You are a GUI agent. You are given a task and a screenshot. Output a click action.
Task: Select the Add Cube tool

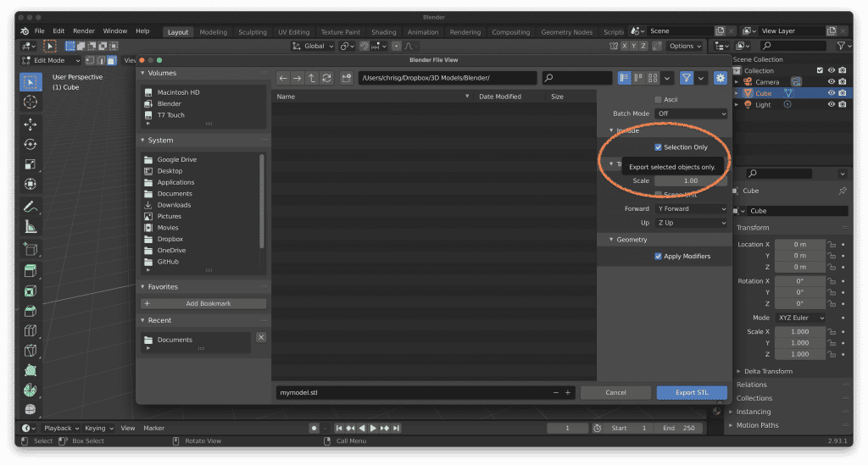pyautogui.click(x=31, y=249)
